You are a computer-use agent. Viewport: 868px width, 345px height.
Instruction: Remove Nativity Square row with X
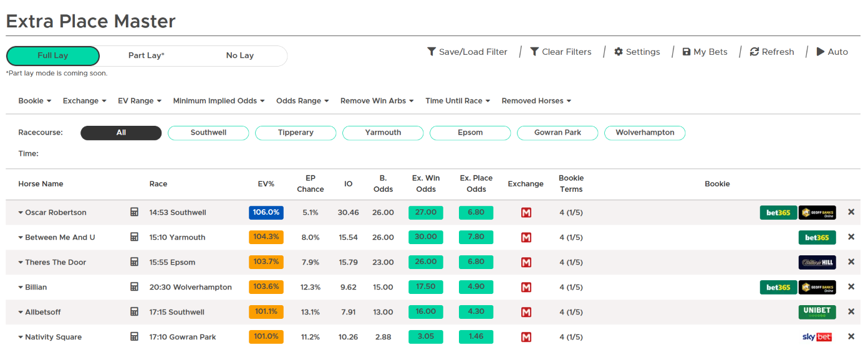coord(851,337)
